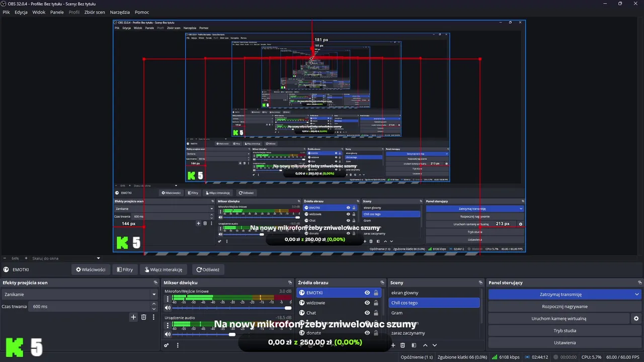The image size is (644, 362).
Task: Open the Plik menu
Action: point(6,12)
